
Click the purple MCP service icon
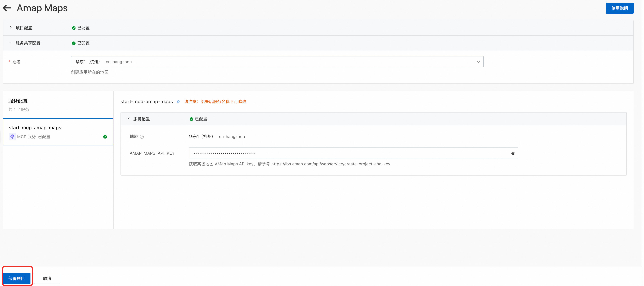12,136
